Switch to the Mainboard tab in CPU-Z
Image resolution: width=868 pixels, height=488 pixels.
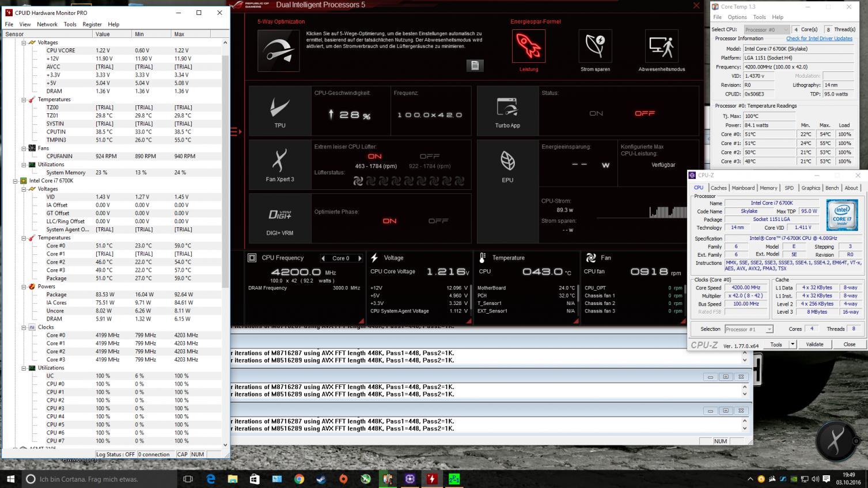point(743,188)
